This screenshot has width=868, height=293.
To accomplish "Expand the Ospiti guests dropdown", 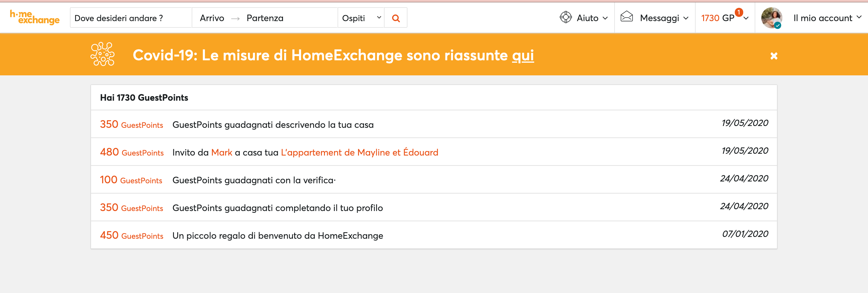I will pos(361,18).
